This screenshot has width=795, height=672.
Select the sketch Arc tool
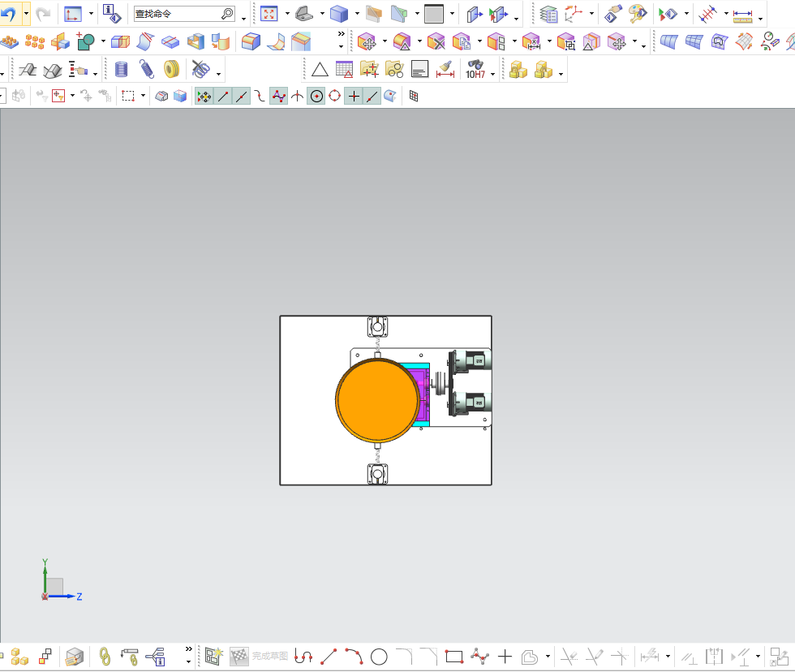pos(354,657)
